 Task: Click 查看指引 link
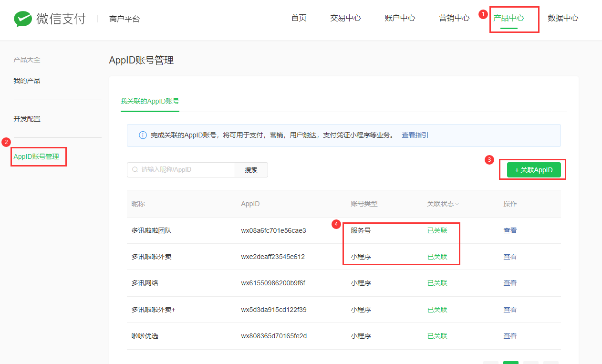415,135
